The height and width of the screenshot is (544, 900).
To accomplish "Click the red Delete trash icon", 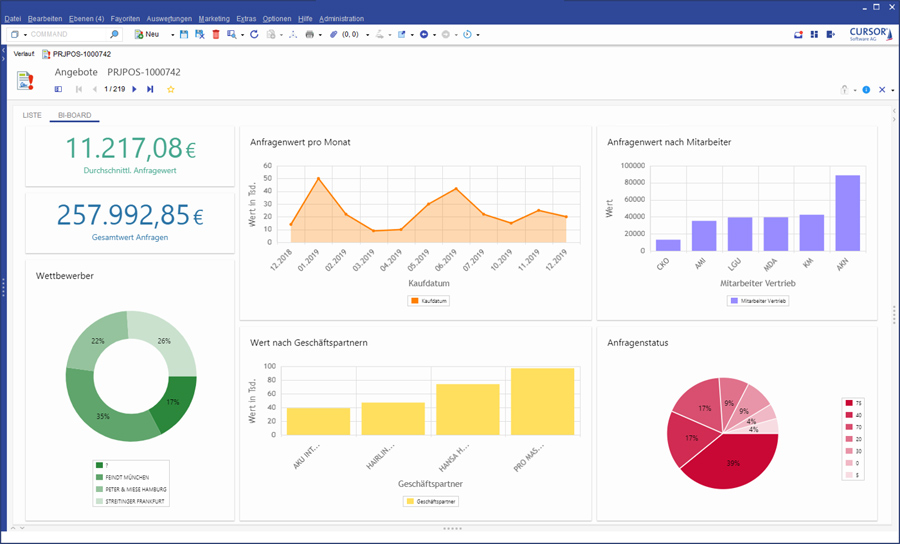I will click(216, 34).
